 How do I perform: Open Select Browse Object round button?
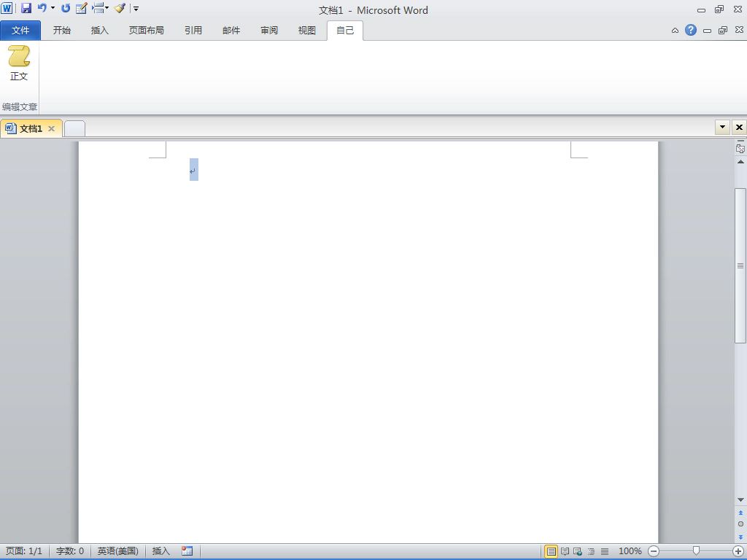coord(740,524)
